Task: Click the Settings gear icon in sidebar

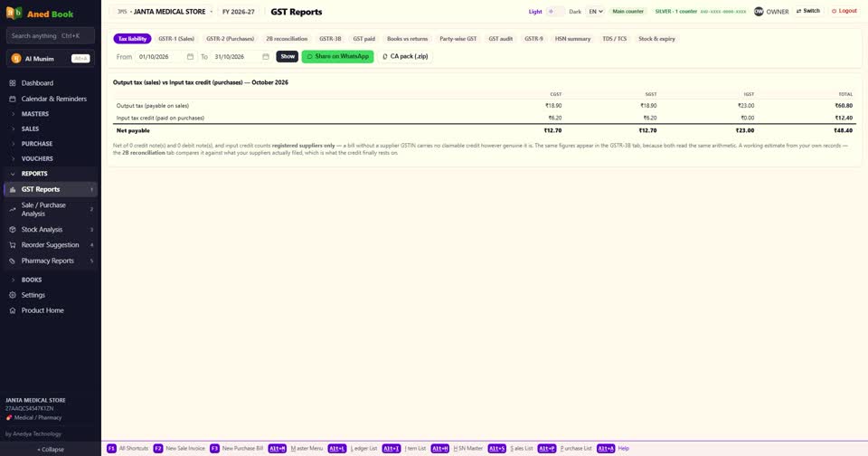Action: (x=12, y=295)
